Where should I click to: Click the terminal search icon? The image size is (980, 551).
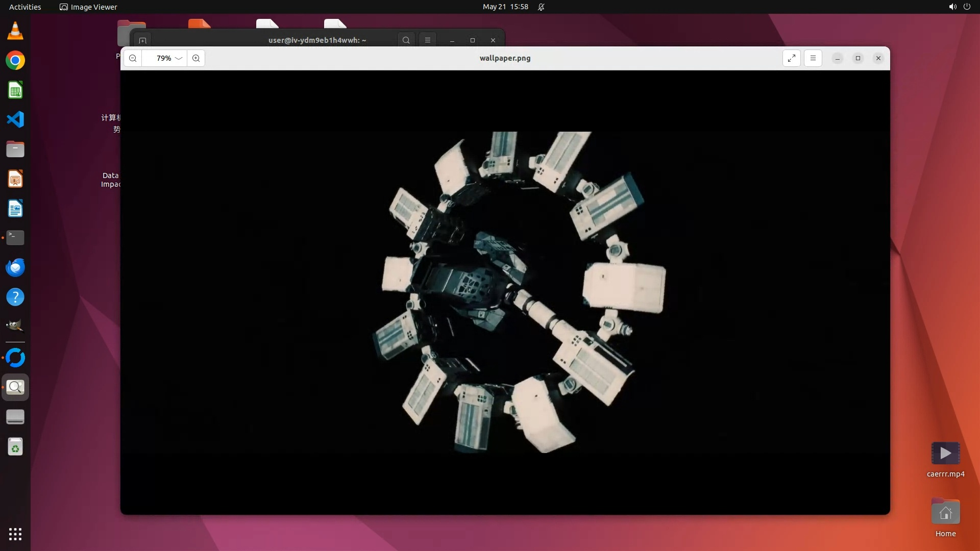pos(406,40)
